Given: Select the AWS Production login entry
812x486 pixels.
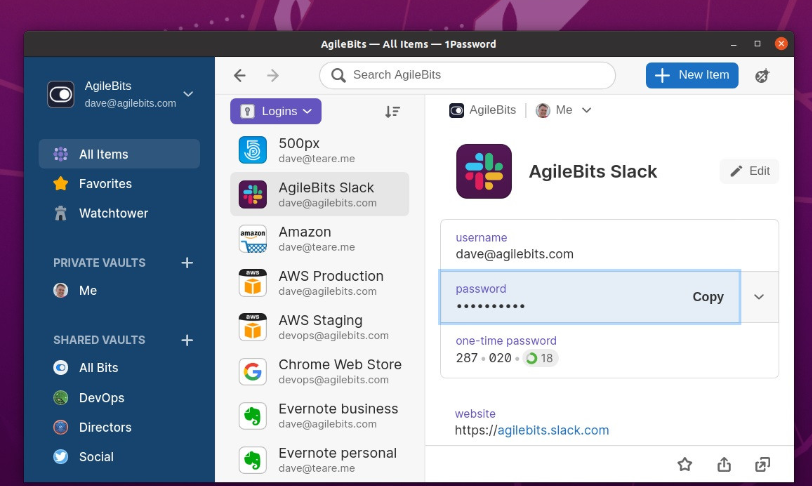Looking at the screenshot, I should tap(320, 283).
